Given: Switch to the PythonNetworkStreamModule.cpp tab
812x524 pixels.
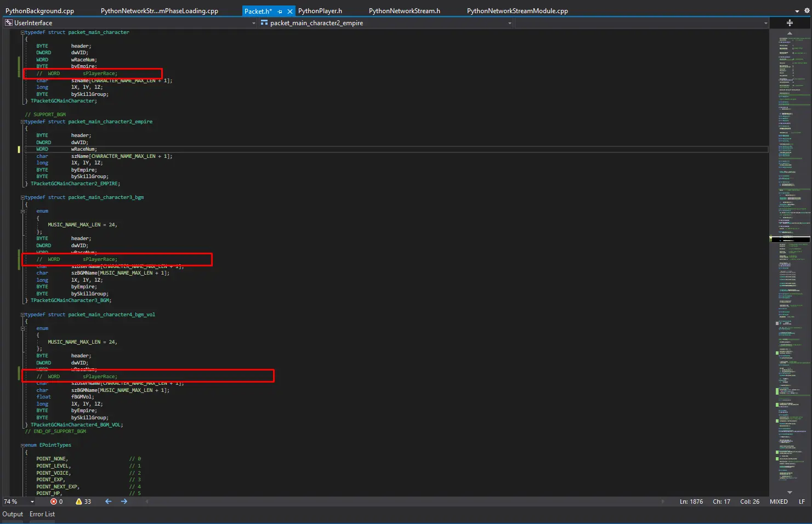Looking at the screenshot, I should [x=517, y=11].
